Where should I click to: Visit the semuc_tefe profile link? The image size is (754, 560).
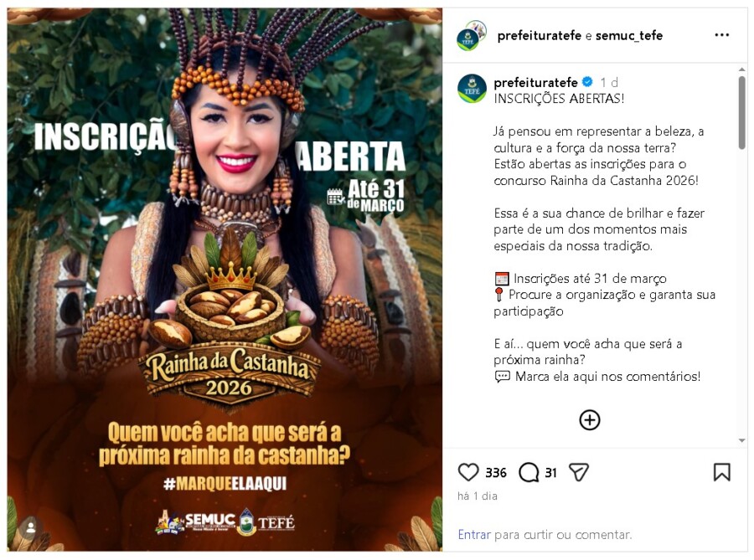click(629, 35)
